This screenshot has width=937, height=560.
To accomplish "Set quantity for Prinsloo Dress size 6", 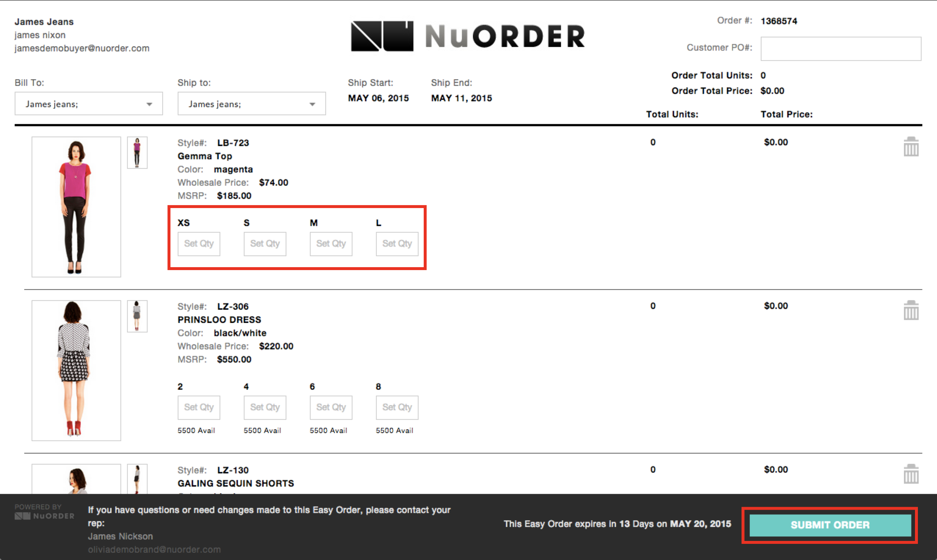I will [x=331, y=408].
